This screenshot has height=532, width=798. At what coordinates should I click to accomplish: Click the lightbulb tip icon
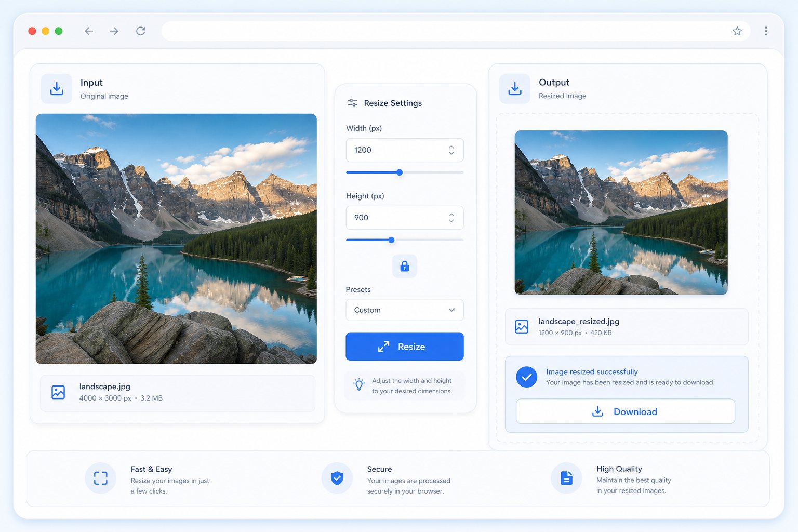(359, 385)
